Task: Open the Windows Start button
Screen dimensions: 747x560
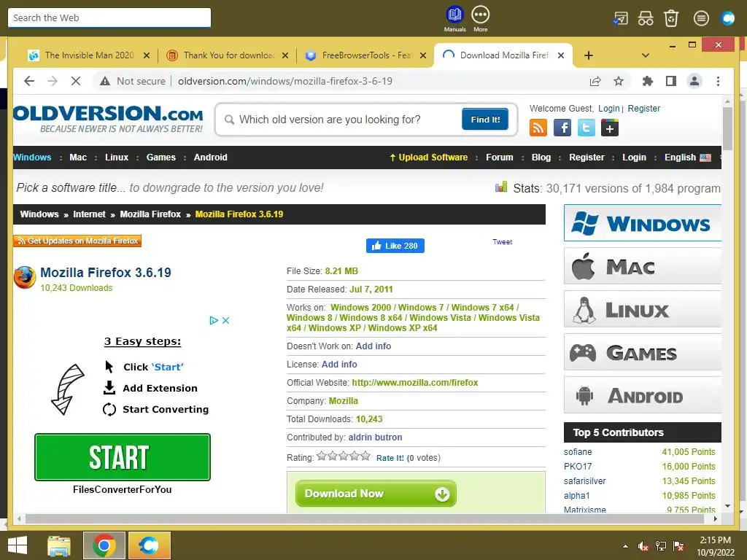Action: 18,545
